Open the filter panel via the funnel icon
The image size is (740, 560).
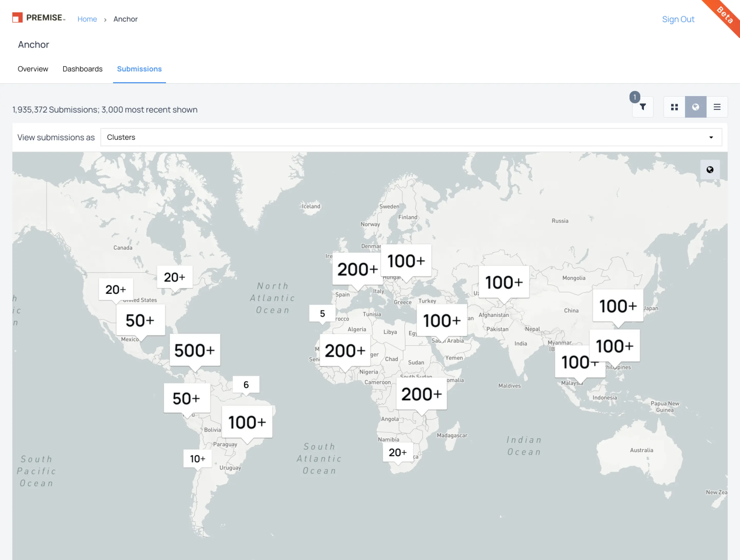click(x=643, y=107)
